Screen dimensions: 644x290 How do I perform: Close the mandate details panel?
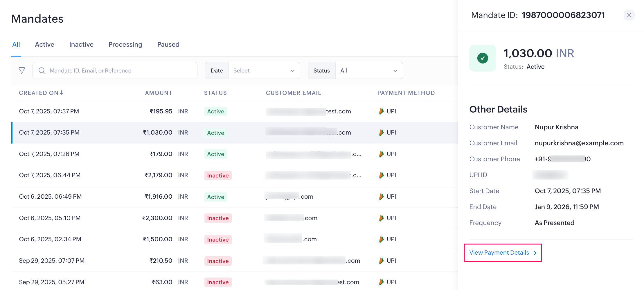click(x=629, y=15)
